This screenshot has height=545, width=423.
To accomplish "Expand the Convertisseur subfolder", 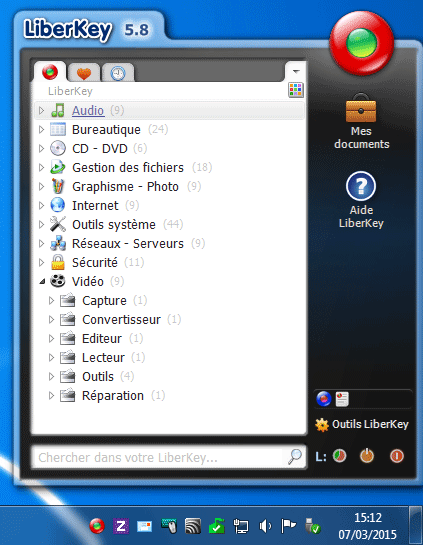I will [x=51, y=319].
